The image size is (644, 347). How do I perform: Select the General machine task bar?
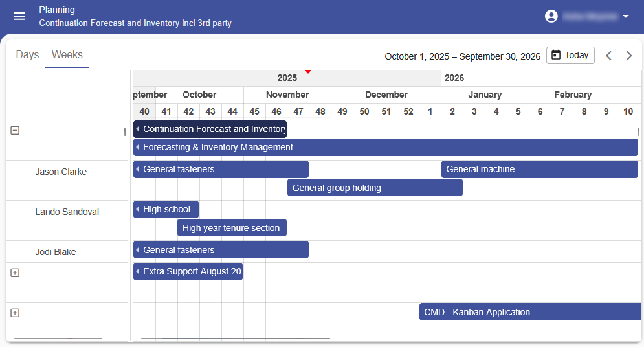coord(540,169)
